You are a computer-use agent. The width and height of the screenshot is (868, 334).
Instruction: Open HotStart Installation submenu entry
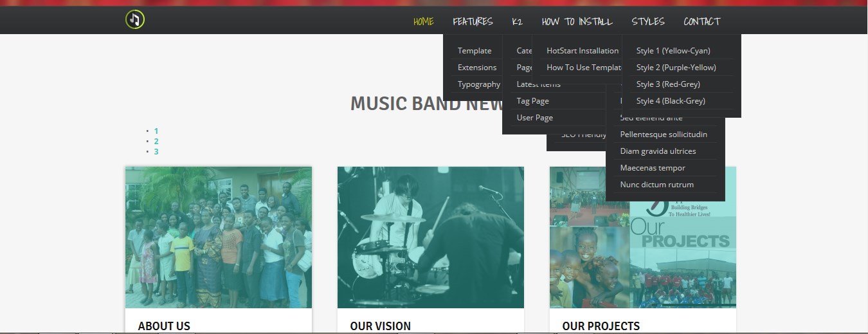pyautogui.click(x=583, y=51)
